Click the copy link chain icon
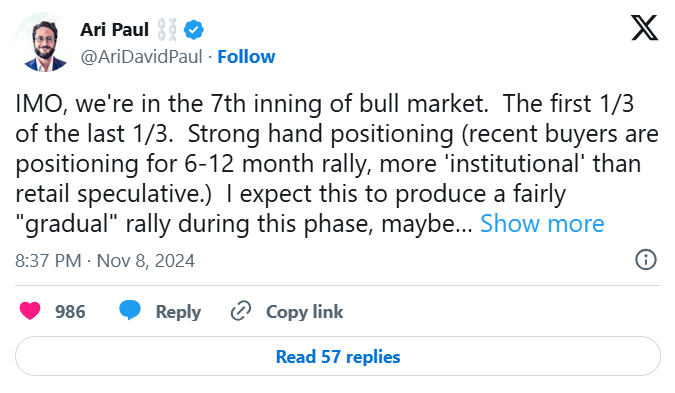This screenshot has height=393, width=675. click(x=241, y=311)
